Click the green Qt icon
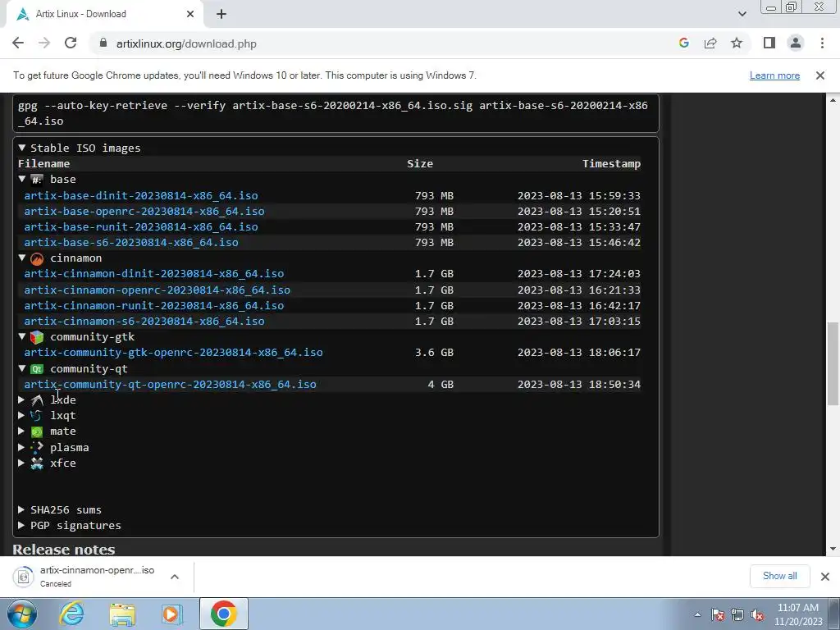 (37, 369)
